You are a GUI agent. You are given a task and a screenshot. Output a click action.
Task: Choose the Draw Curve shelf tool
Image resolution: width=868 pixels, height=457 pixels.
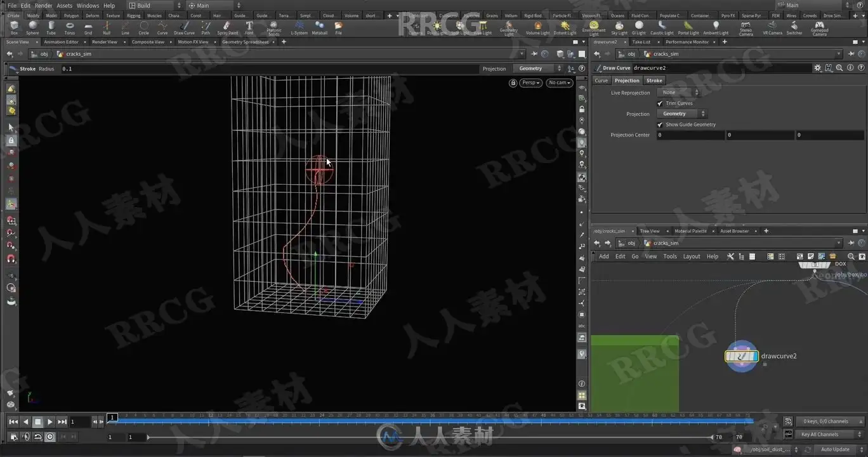click(x=184, y=27)
